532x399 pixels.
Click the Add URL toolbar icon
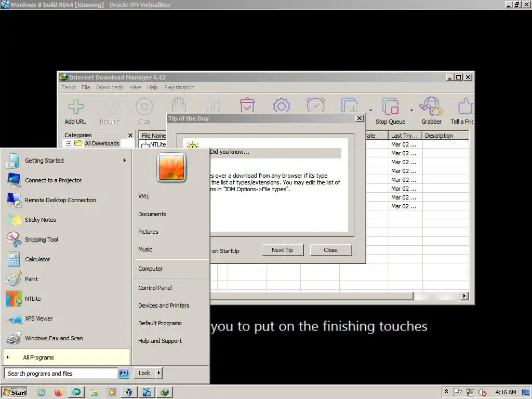(75, 107)
